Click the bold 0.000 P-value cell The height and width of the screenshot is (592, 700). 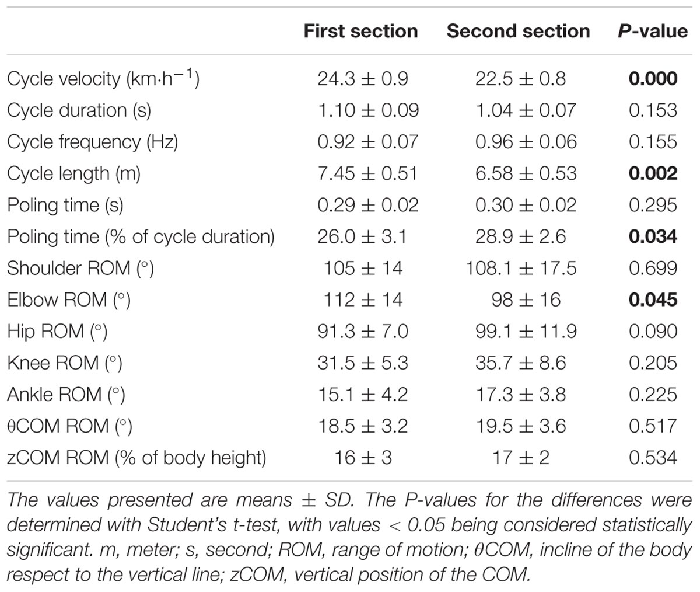653,79
